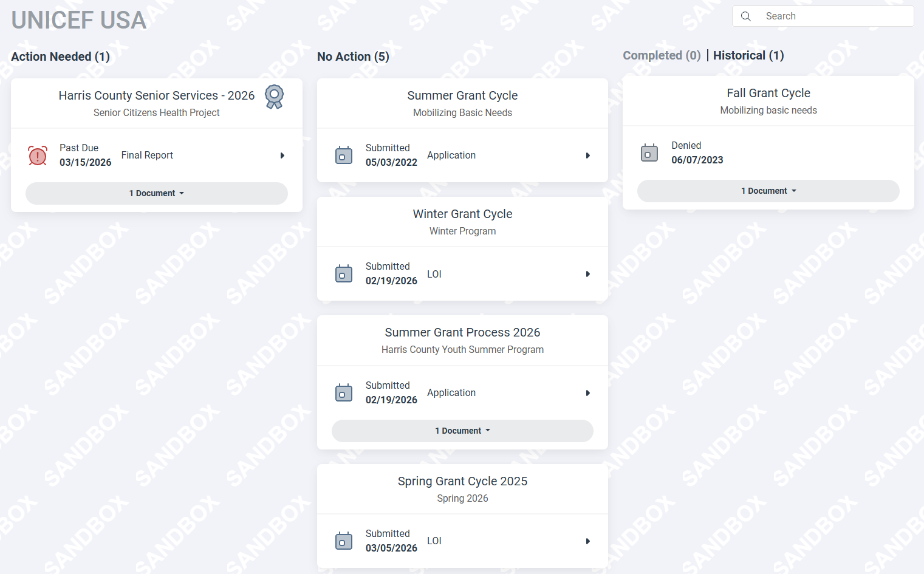
Task: Click the Winter Grant Cycle title
Action: pyautogui.click(x=462, y=214)
